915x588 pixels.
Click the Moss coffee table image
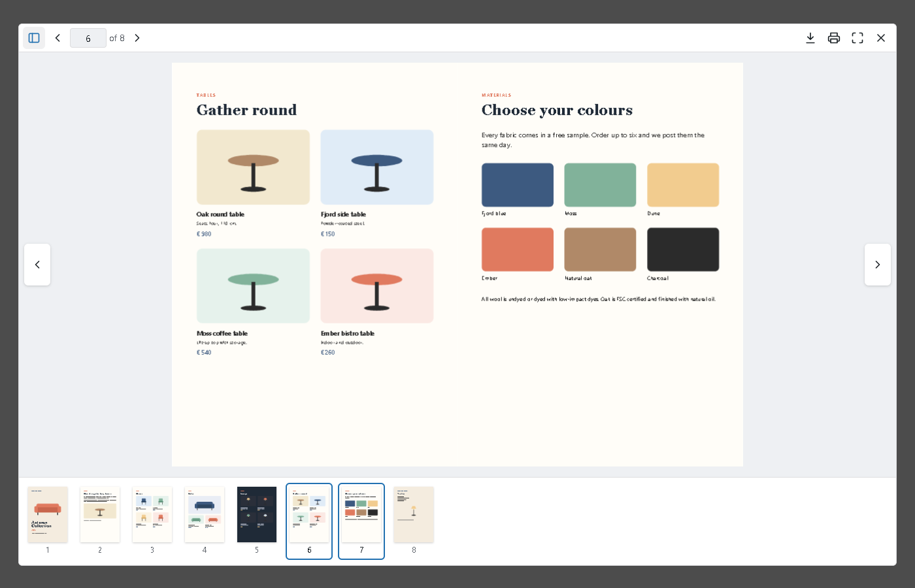pos(253,286)
